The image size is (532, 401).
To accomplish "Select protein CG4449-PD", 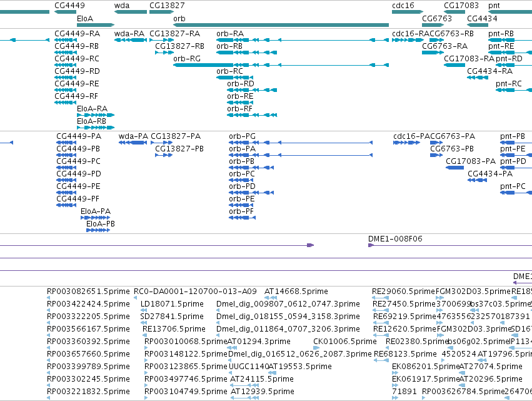I will pyautogui.click(x=66, y=180).
